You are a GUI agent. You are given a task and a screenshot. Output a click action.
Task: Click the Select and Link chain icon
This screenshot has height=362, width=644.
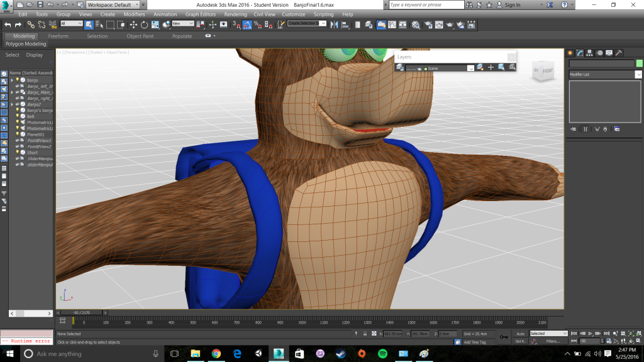tap(30, 25)
